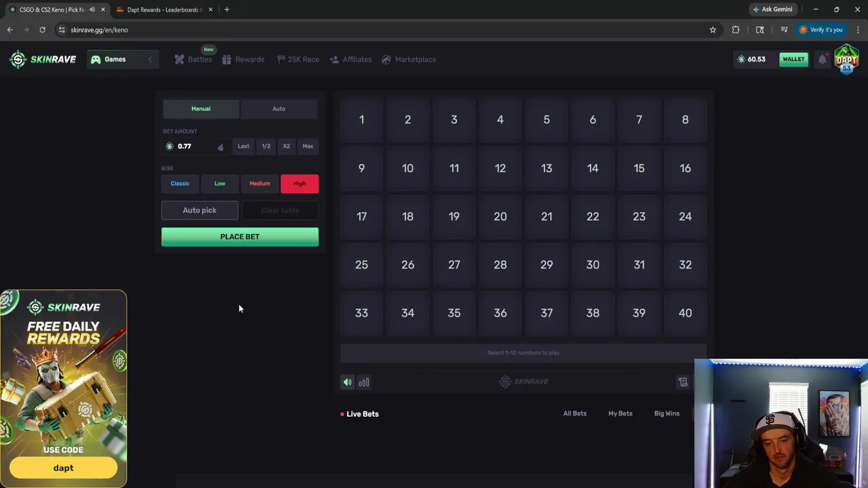Open the game rules icon below the board

(683, 382)
